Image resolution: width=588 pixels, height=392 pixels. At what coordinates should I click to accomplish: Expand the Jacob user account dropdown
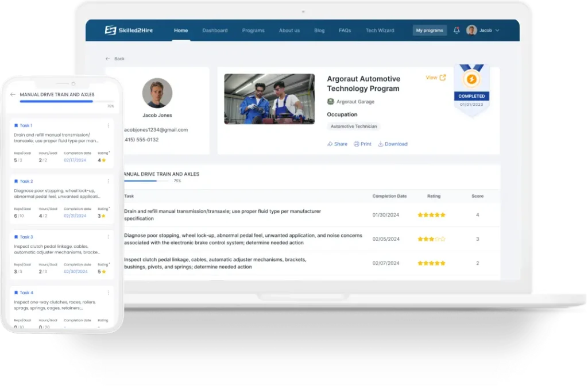(x=497, y=30)
